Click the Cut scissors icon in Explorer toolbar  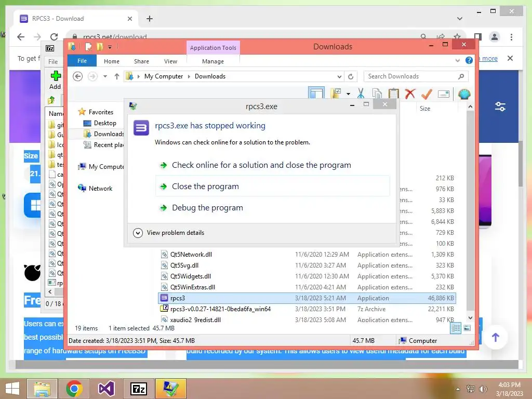pos(361,94)
